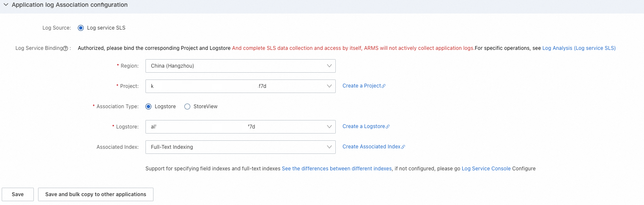Open the Region dropdown showing China (Hangzhou)
644x205 pixels.
point(240,66)
